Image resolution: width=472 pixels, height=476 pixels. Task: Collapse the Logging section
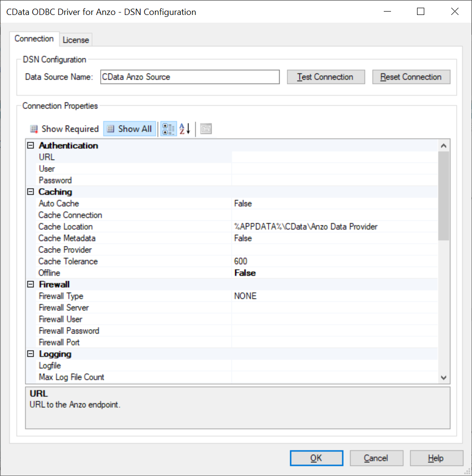tap(30, 354)
